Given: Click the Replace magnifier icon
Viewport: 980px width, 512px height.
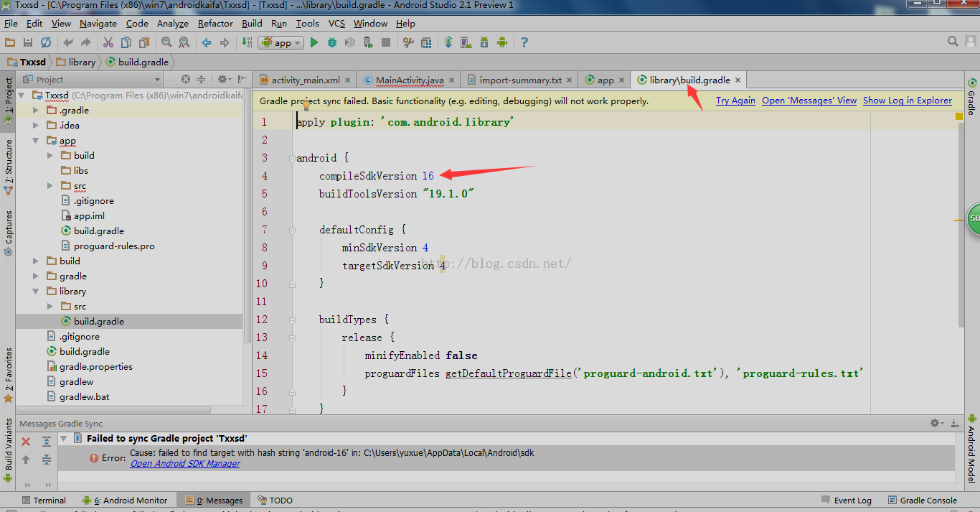Looking at the screenshot, I should pos(184,43).
